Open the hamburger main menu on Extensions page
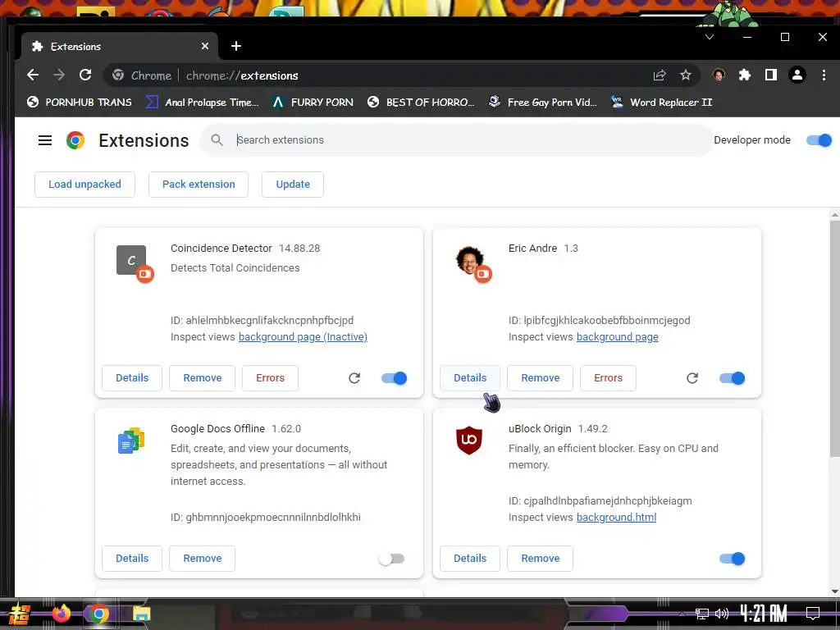The image size is (840, 630). [x=45, y=140]
